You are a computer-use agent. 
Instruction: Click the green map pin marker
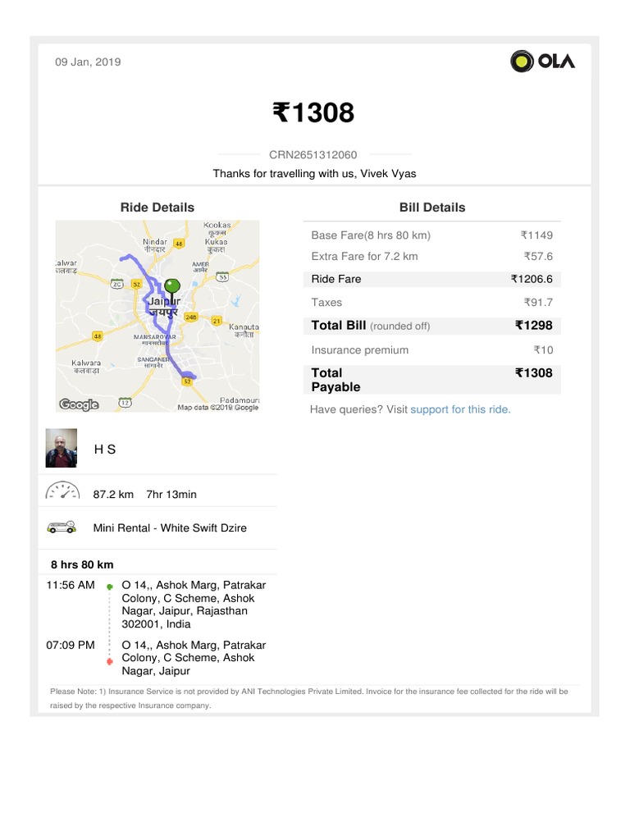[x=171, y=288]
